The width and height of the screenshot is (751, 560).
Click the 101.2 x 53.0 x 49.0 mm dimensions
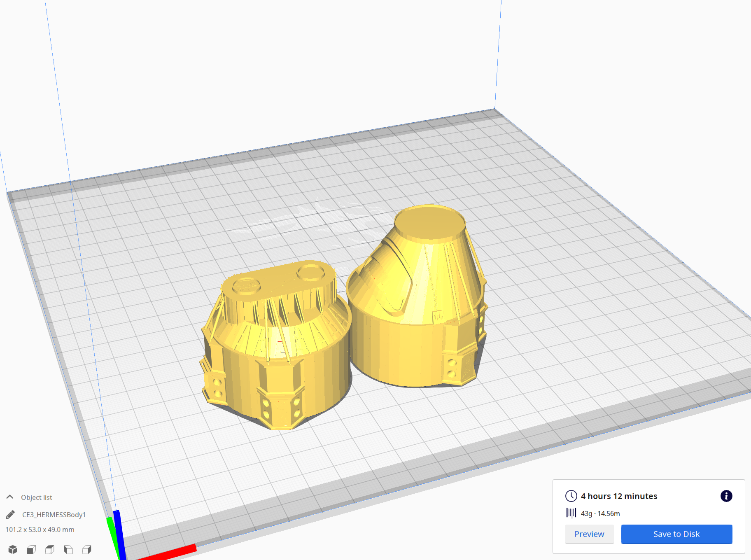point(40,530)
